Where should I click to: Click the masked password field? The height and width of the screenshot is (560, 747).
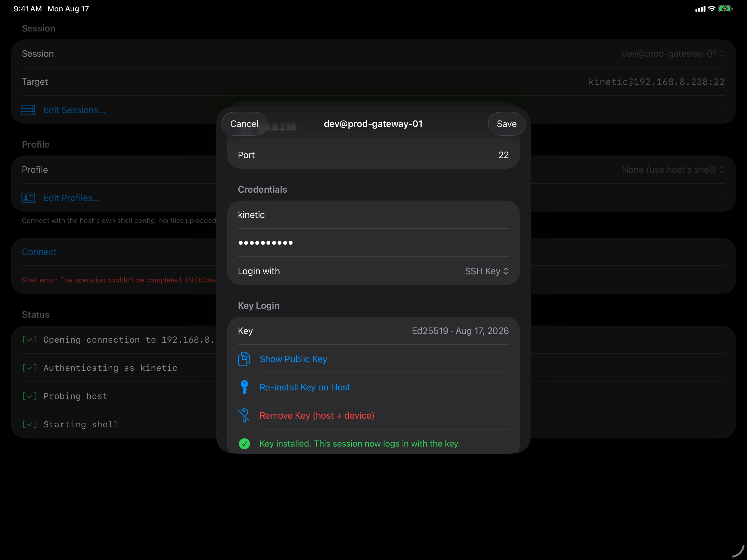tap(373, 243)
